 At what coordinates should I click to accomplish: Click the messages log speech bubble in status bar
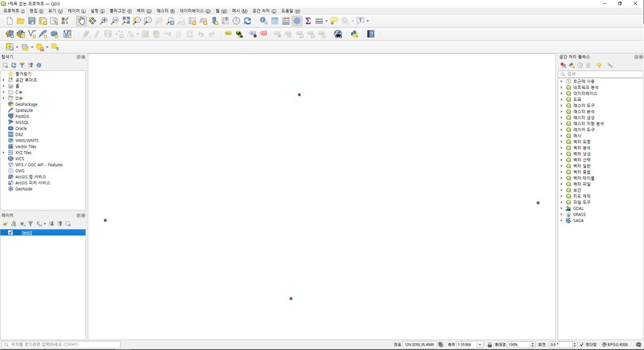pos(638,345)
